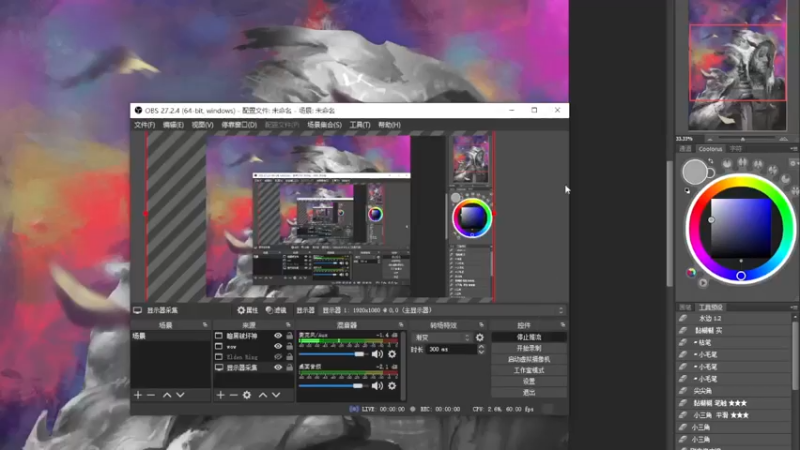Open the 视图(V) menu in OBS
This screenshot has height=450, width=800.
coord(203,125)
